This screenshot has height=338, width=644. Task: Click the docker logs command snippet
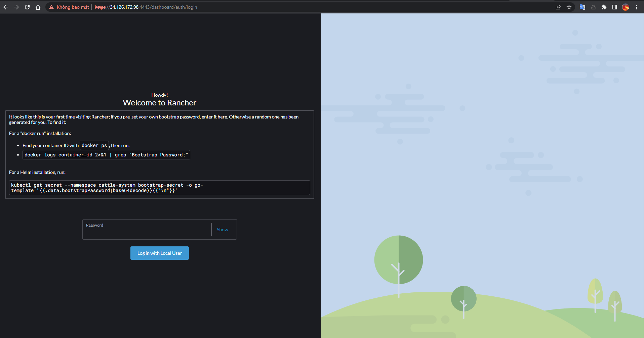(x=106, y=155)
